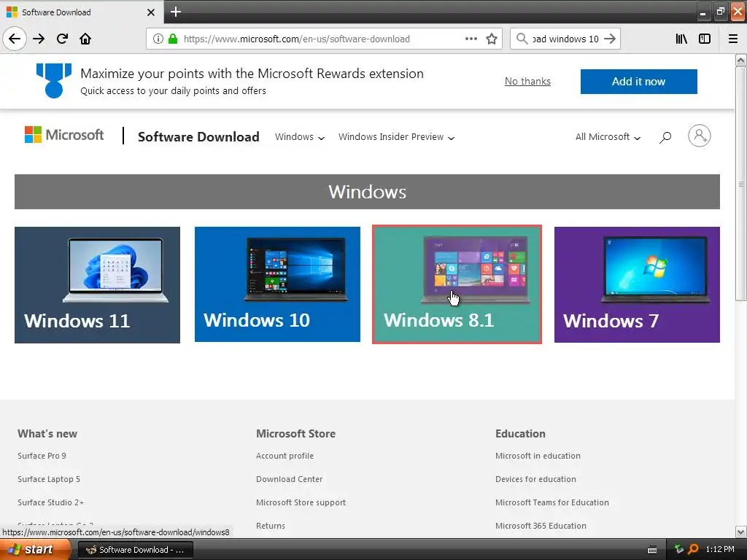Click the green secure connection padlock
This screenshot has width=747, height=560.
coord(173,39)
